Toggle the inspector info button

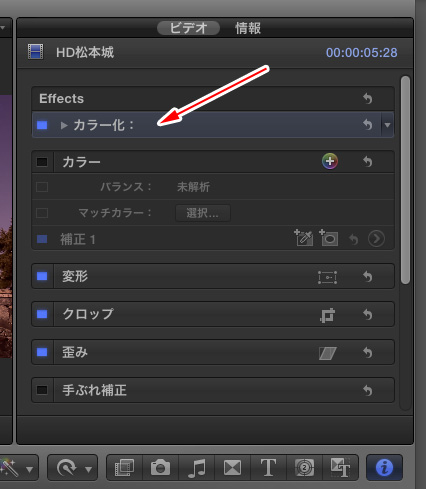[x=384, y=468]
